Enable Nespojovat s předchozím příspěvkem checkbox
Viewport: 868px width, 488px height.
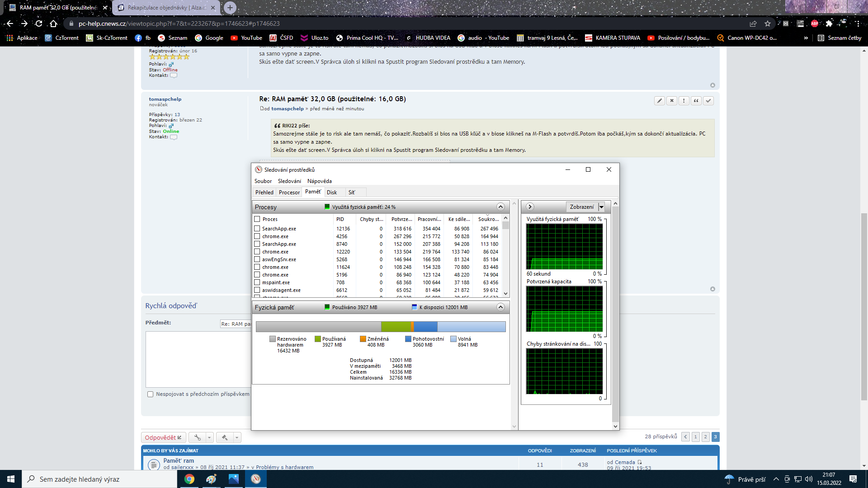click(150, 394)
